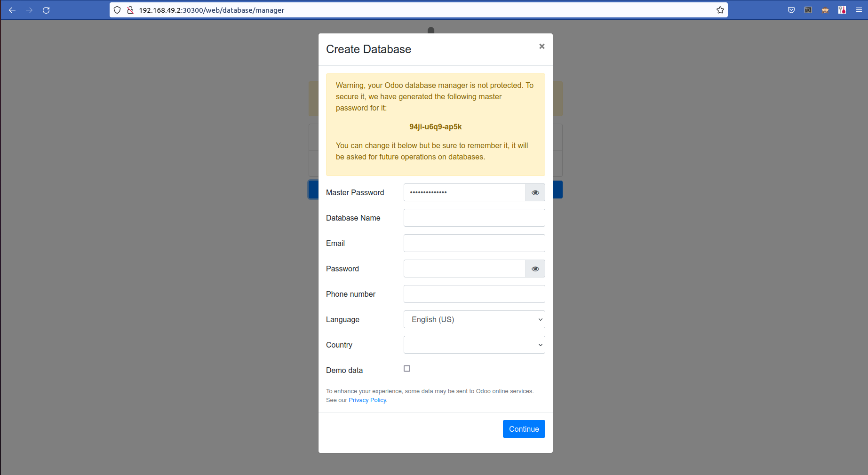
Task: Open the Country dropdown
Action: [474, 345]
